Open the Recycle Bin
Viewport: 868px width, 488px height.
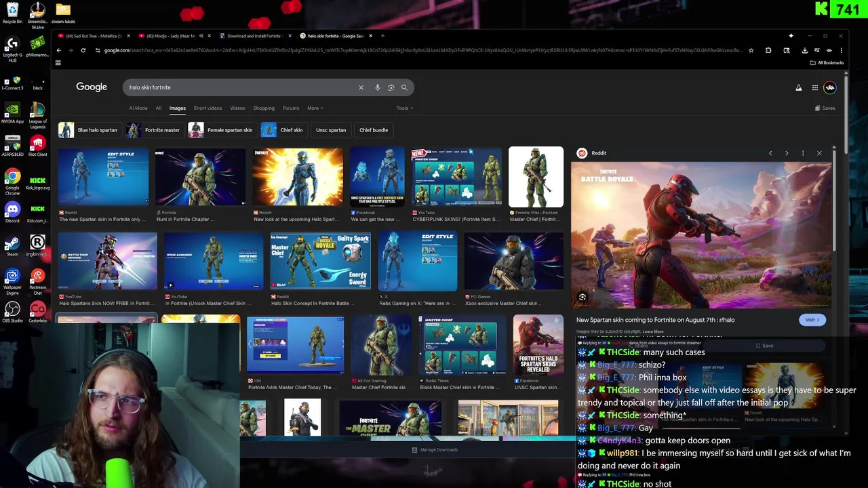(x=12, y=14)
